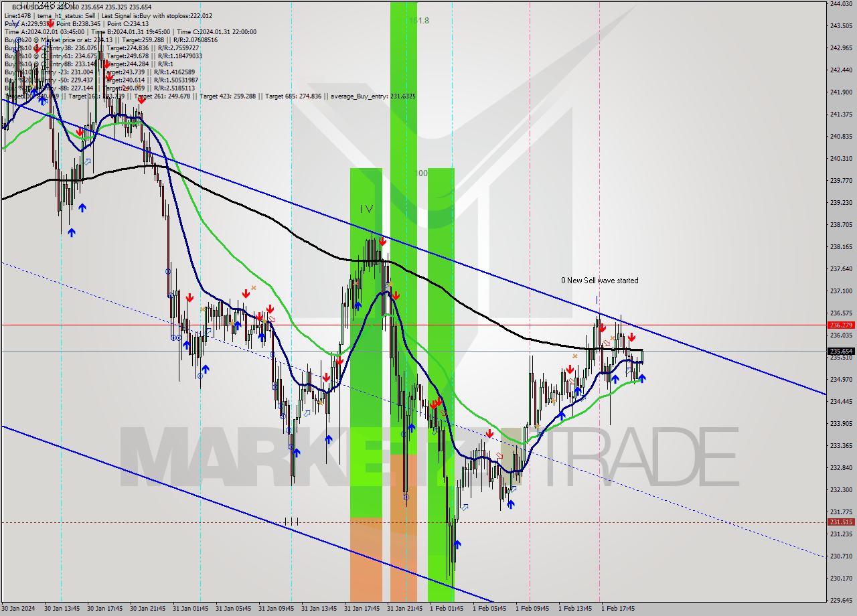Click the '31 Jan 09:45' time label

click(x=278, y=609)
